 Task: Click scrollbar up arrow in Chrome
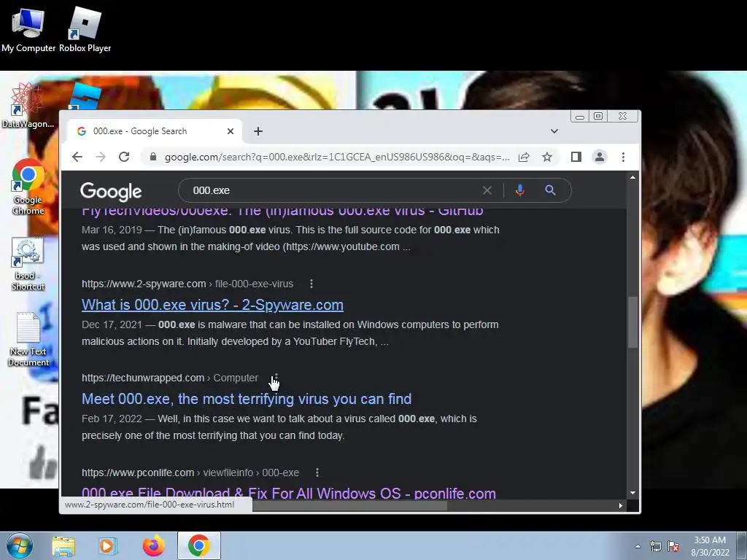click(632, 177)
